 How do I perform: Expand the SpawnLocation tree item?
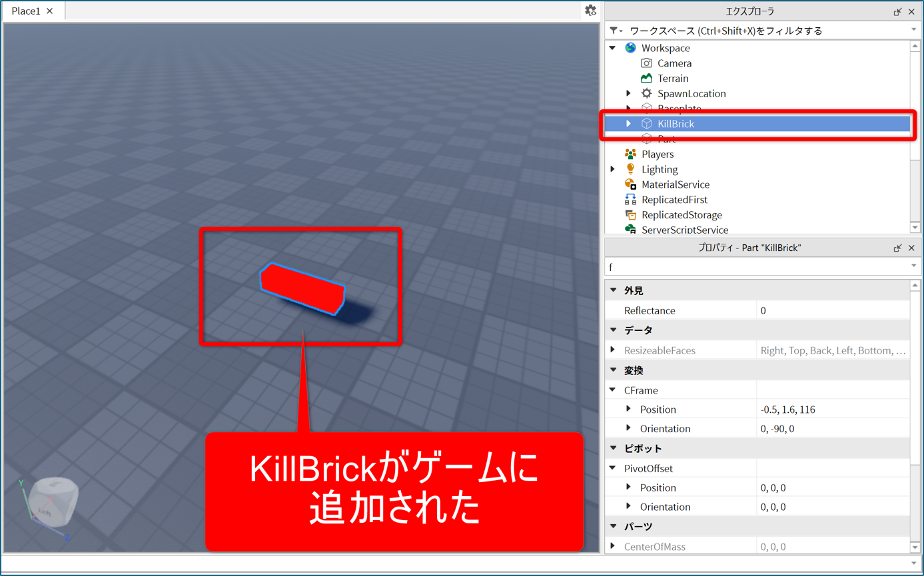tap(628, 94)
